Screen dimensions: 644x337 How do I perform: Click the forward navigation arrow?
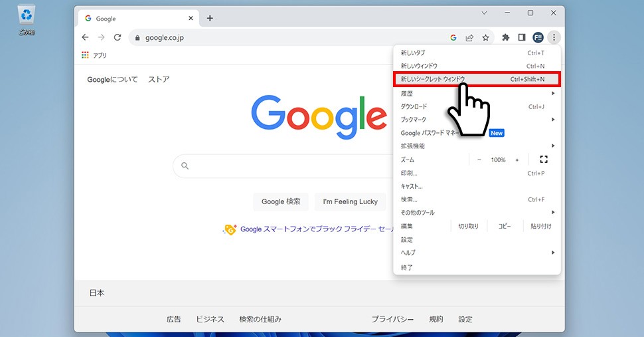[101, 37]
